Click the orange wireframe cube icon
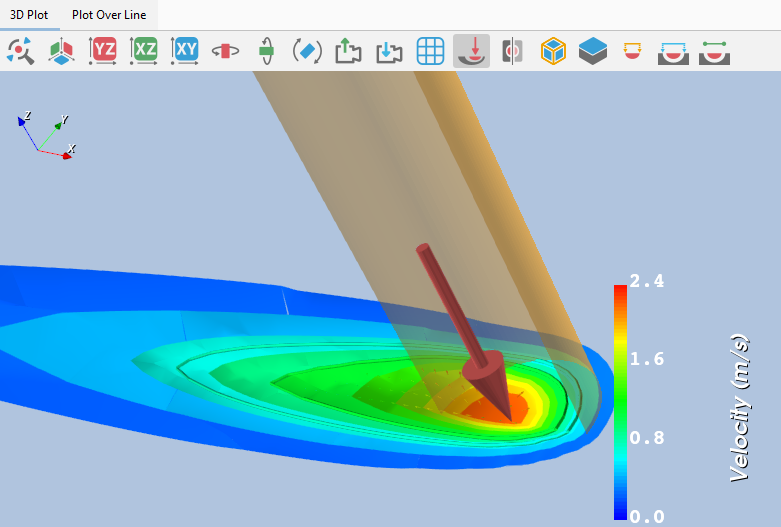Viewport: 781px width, 527px height. [x=553, y=51]
